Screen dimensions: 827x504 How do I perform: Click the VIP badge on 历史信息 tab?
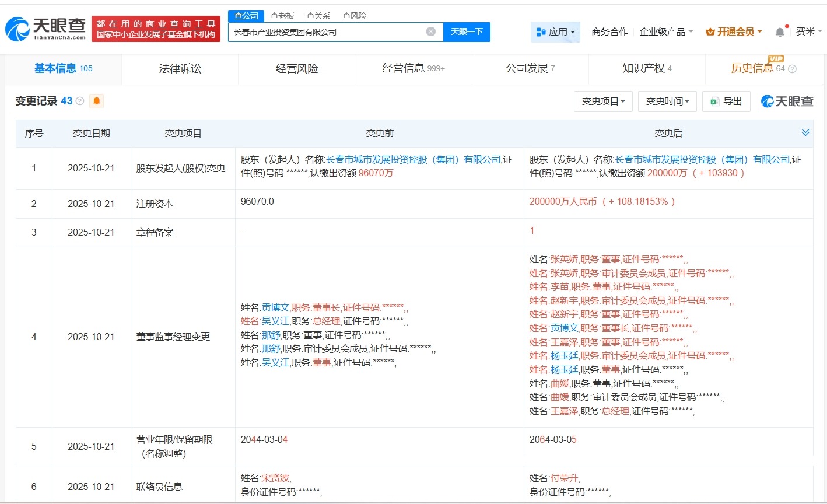(775, 59)
